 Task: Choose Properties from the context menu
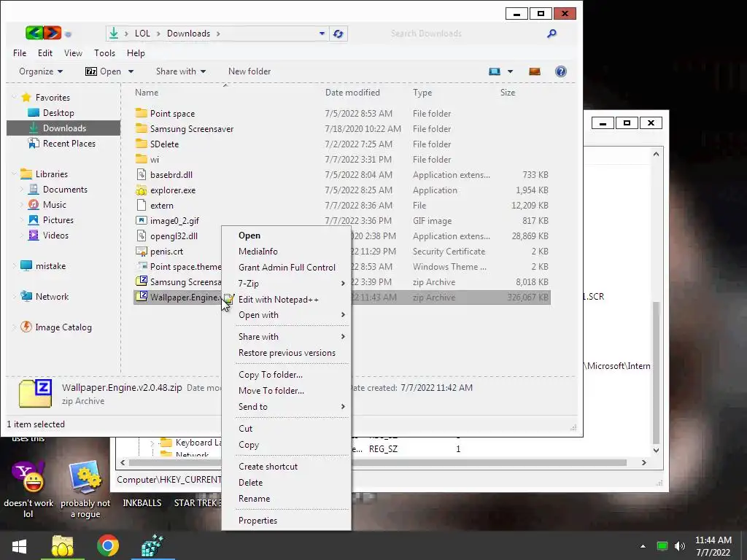coord(258,521)
